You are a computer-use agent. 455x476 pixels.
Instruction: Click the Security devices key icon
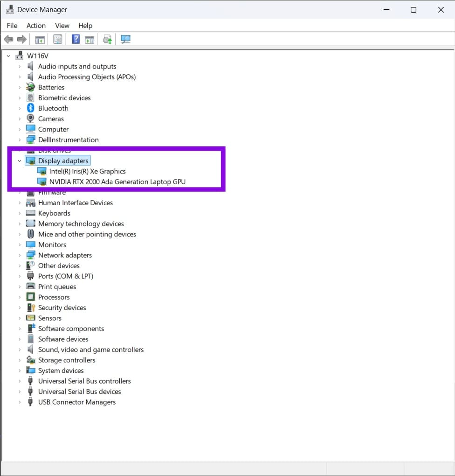coord(31,308)
